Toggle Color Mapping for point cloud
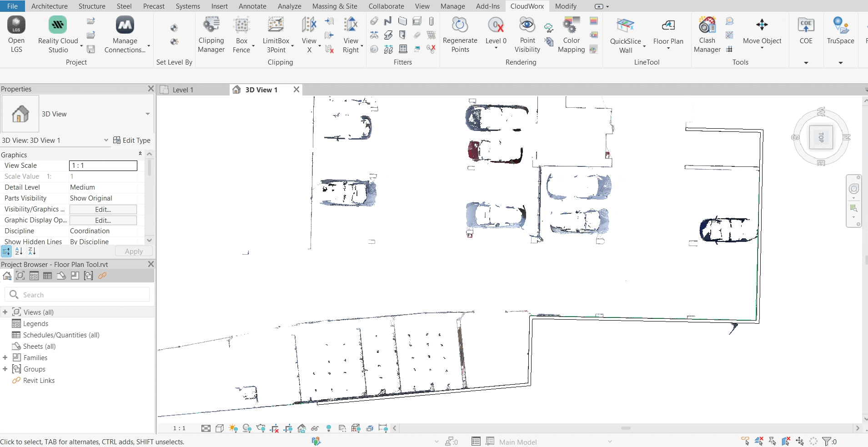 click(x=571, y=25)
